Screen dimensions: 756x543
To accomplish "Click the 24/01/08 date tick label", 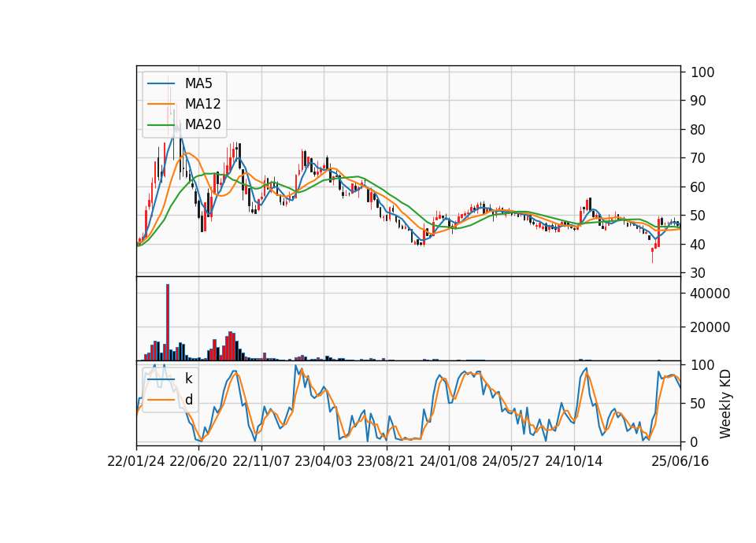I will [x=448, y=461].
